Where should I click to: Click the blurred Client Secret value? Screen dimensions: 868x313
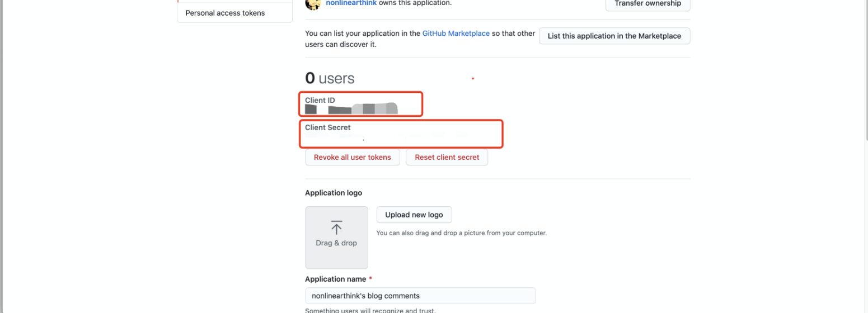[x=386, y=136]
